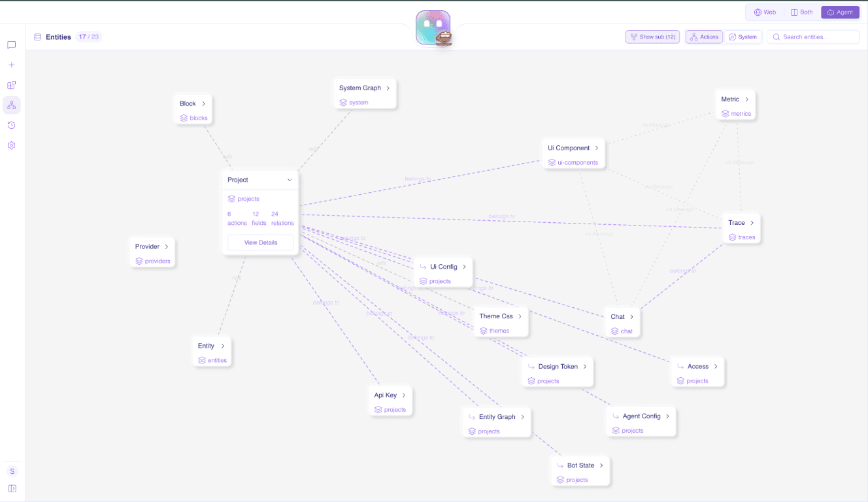This screenshot has width=868, height=502.
Task: Click the metrics label under Metric node
Action: click(741, 114)
